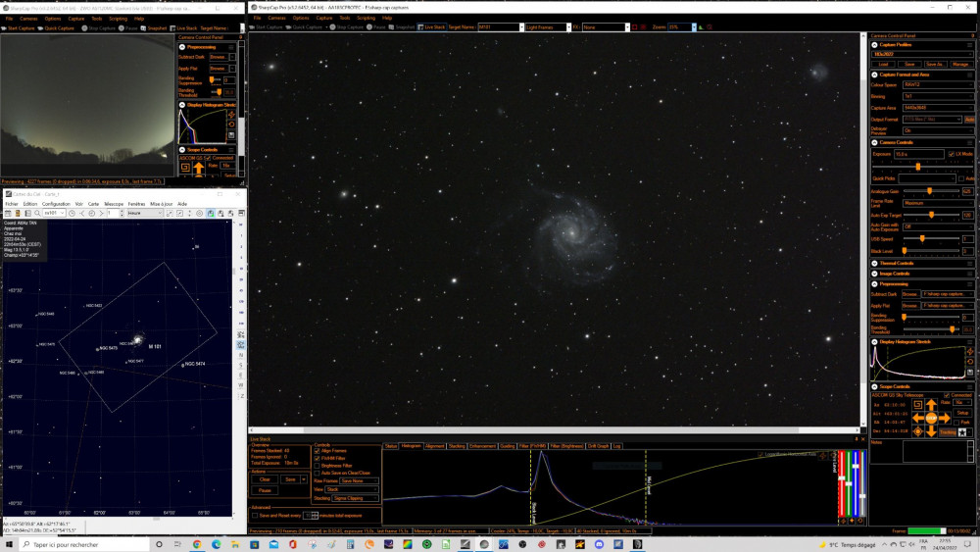The height and width of the screenshot is (552, 980).
Task: Toggle the LX Mode checkbox
Action: point(952,154)
